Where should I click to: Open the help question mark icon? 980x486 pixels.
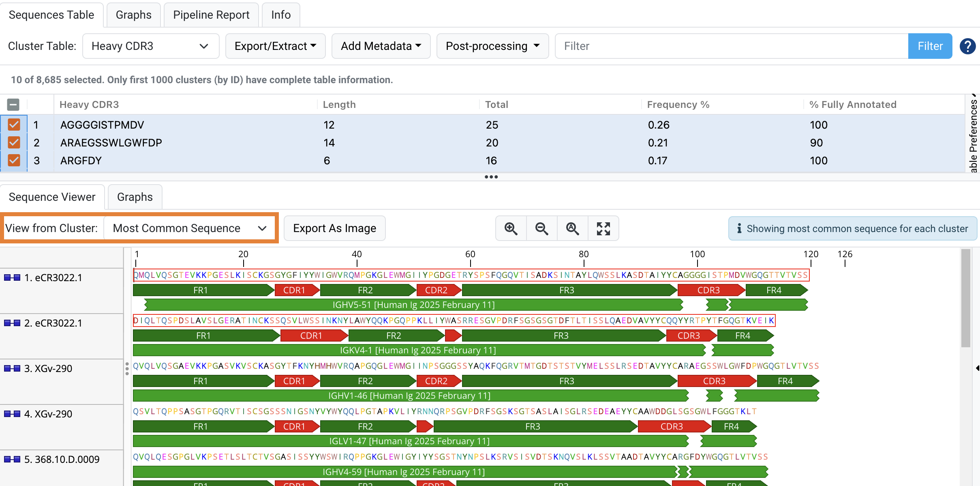(967, 46)
